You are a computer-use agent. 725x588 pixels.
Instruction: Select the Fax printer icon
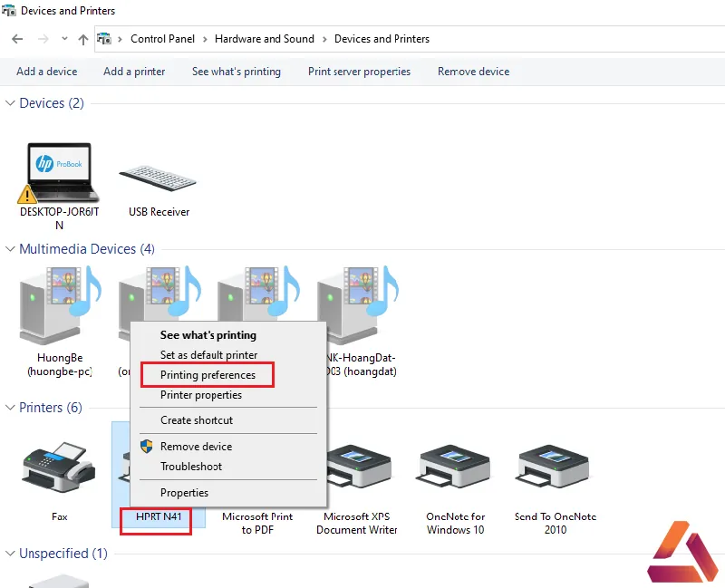[x=59, y=467]
